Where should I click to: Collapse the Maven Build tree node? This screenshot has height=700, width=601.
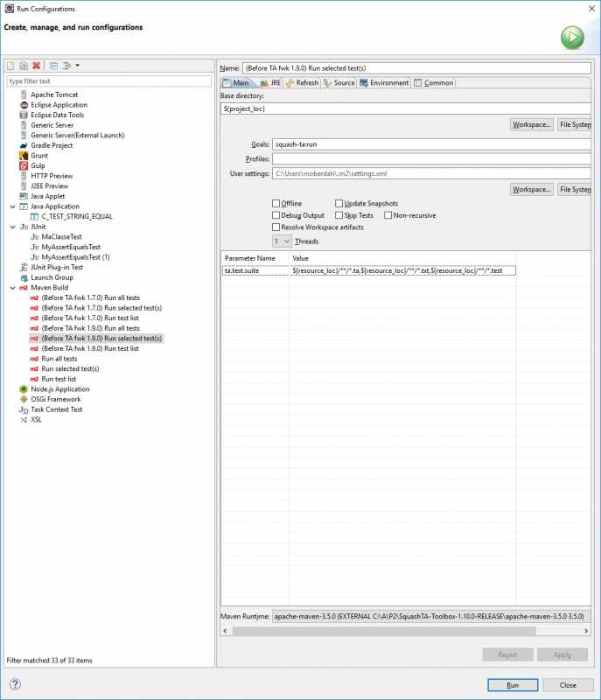tap(12, 288)
